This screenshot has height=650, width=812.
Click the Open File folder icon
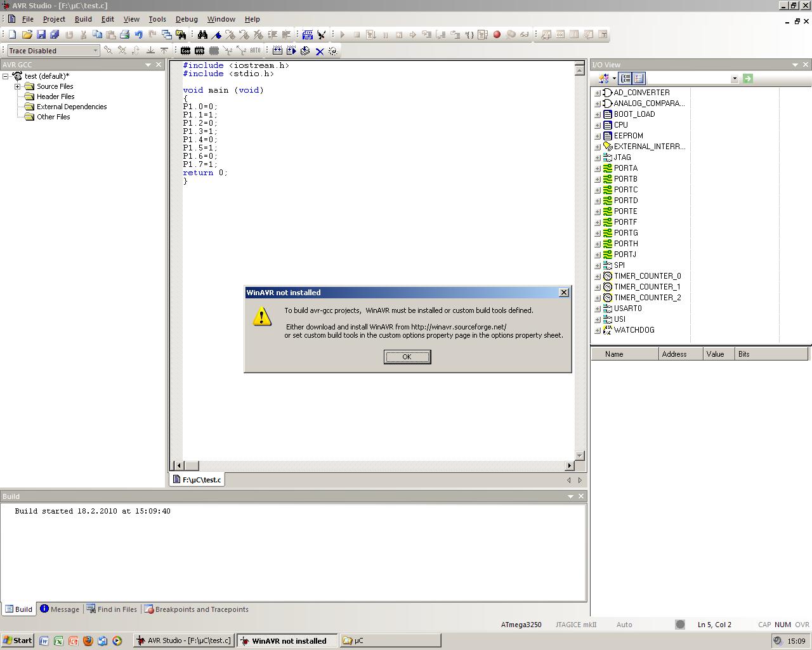(x=27, y=35)
